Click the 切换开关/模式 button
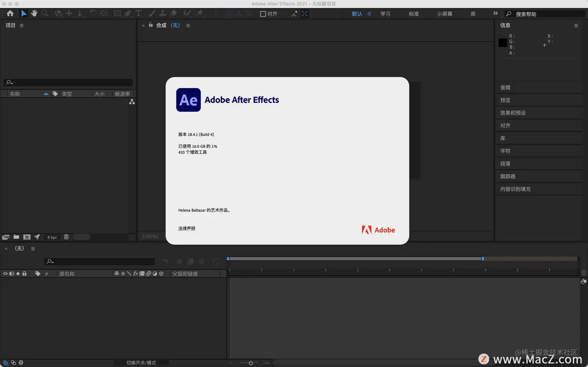This screenshot has height=367, width=588. tap(141, 363)
